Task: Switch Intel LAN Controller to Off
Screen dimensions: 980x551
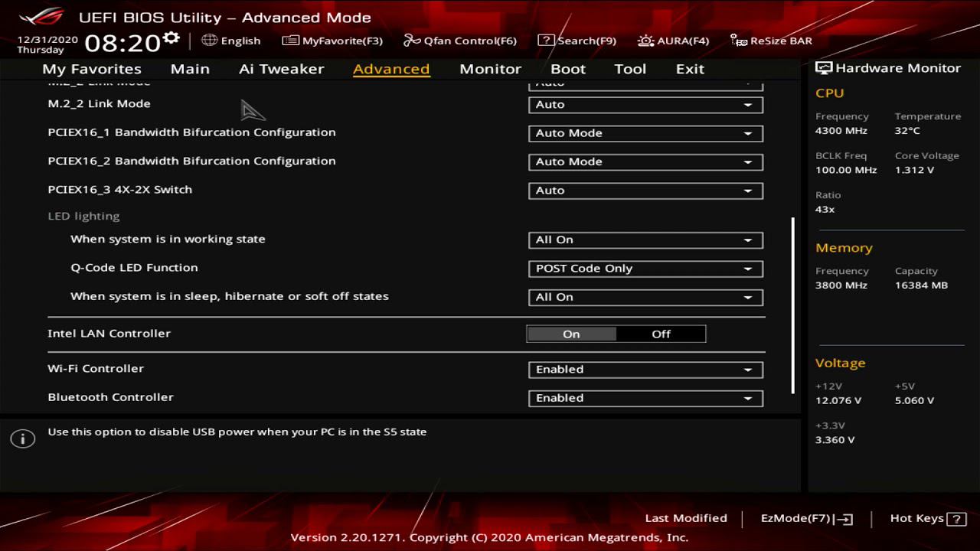Action: 661,334
